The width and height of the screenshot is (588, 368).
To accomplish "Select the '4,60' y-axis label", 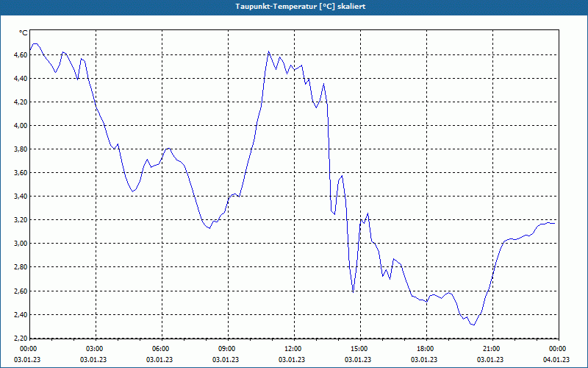I will (21, 54).
